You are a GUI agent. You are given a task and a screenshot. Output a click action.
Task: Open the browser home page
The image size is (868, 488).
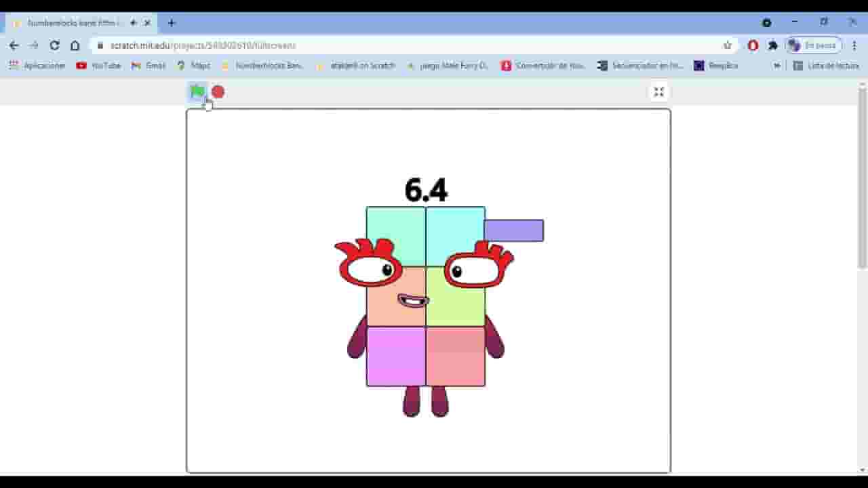[75, 45]
